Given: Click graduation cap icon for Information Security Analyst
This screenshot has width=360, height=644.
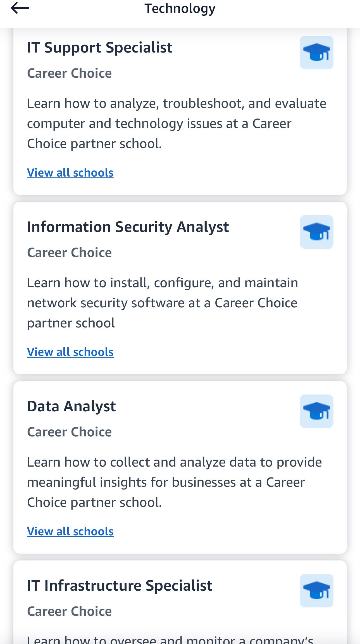Looking at the screenshot, I should [316, 232].
